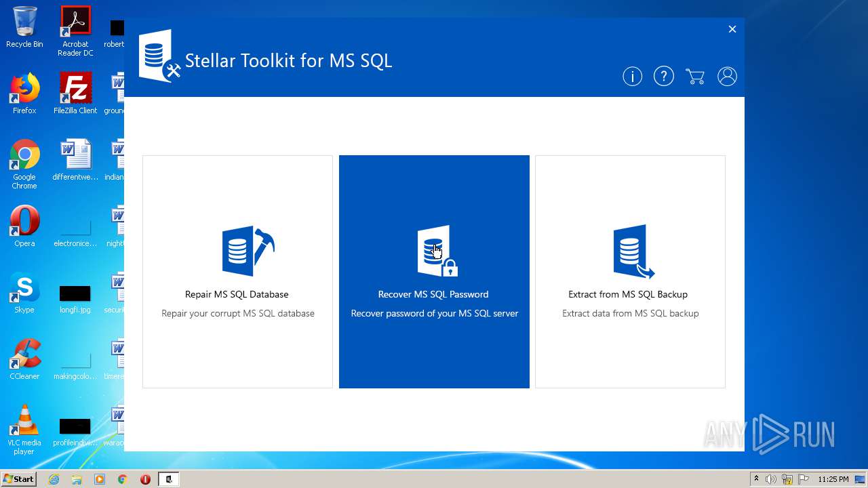This screenshot has width=868, height=488.
Task: Open Acrobat Reader DC desktop icon
Action: (x=75, y=31)
